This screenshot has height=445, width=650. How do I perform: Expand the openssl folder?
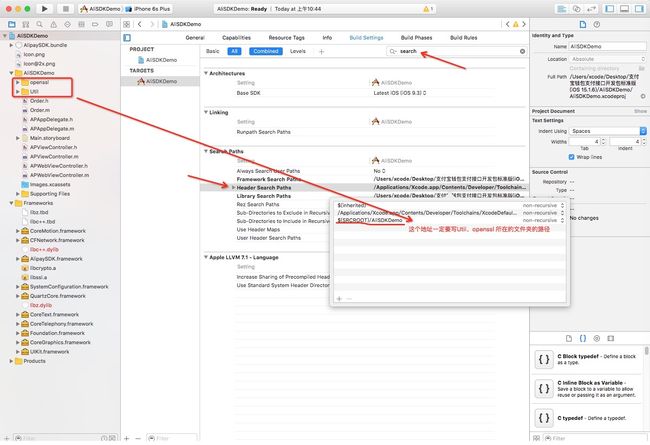coord(17,83)
